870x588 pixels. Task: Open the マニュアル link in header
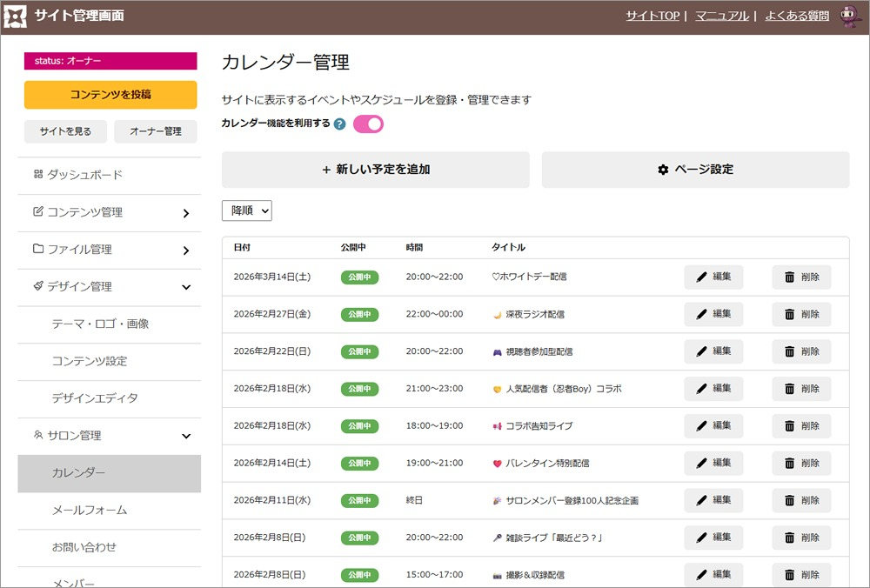[721, 16]
